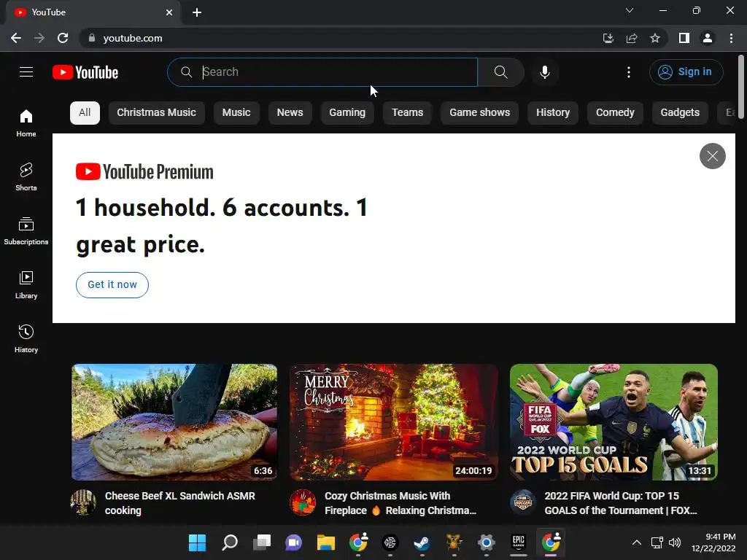Viewport: 747px width, 560px height.
Task: Reload the page
Action: click(63, 38)
